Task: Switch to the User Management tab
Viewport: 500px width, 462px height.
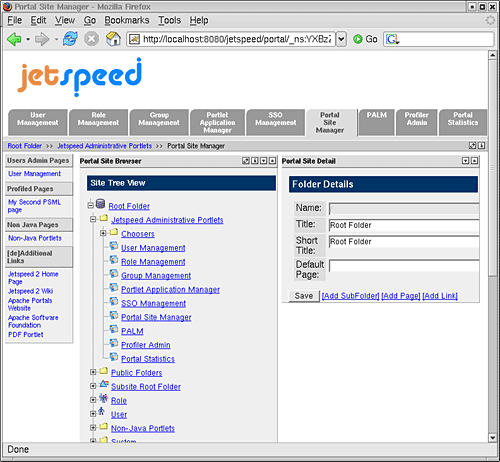Action: point(38,122)
